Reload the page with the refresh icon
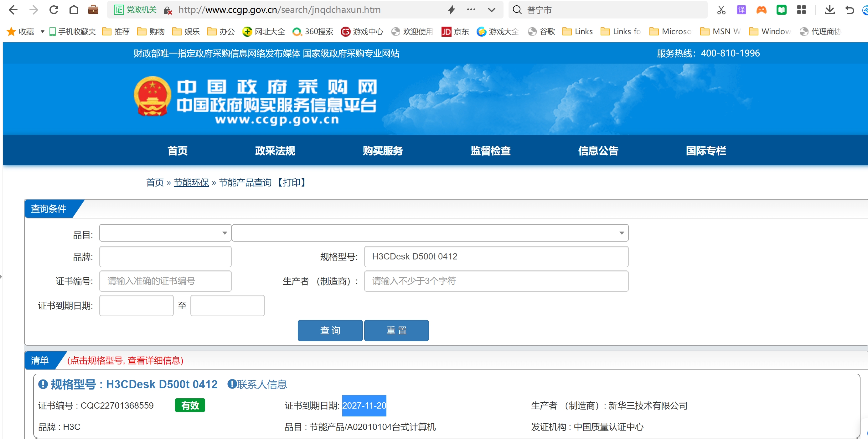 (54, 10)
